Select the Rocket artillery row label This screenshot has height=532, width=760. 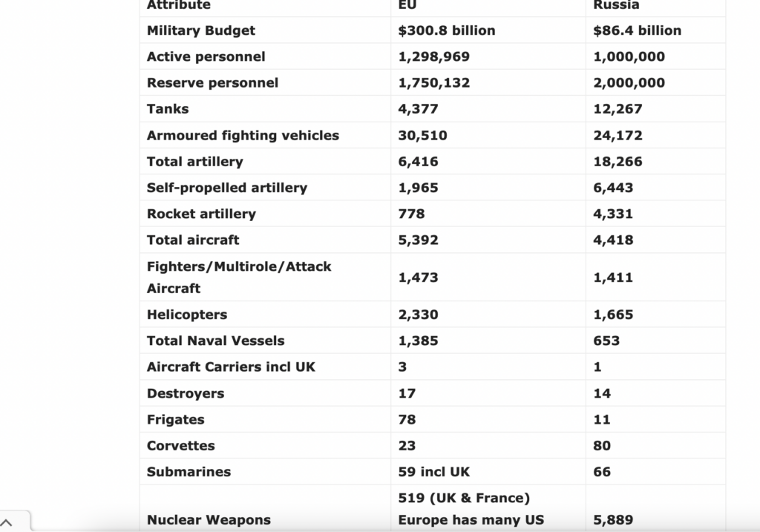pyautogui.click(x=201, y=214)
